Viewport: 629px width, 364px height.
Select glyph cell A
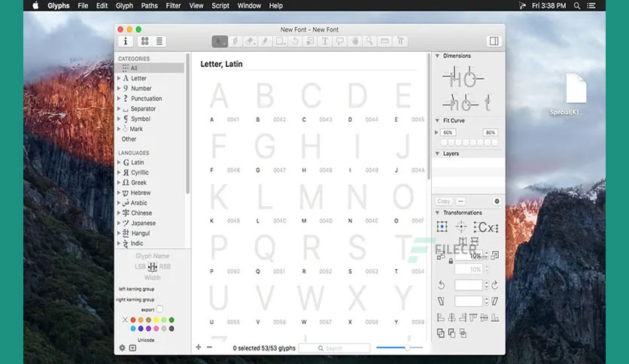pyautogui.click(x=219, y=102)
